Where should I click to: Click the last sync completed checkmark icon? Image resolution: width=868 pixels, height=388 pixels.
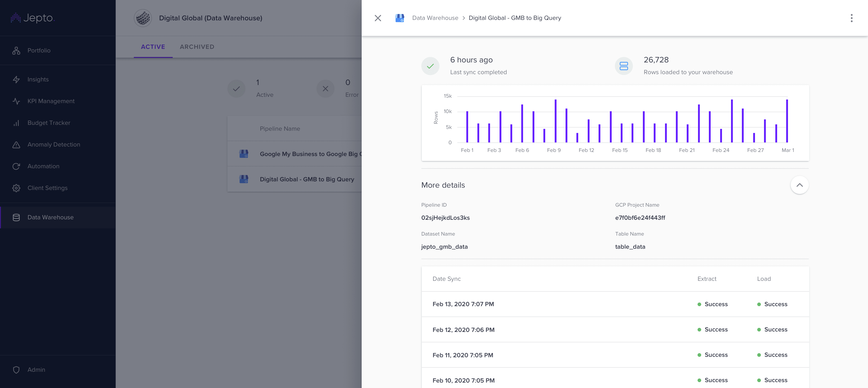click(x=430, y=66)
